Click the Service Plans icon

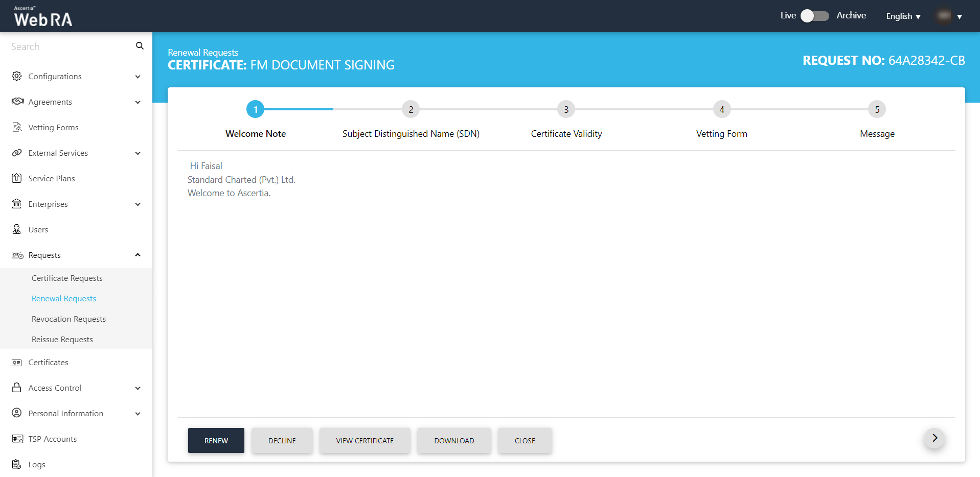click(17, 178)
